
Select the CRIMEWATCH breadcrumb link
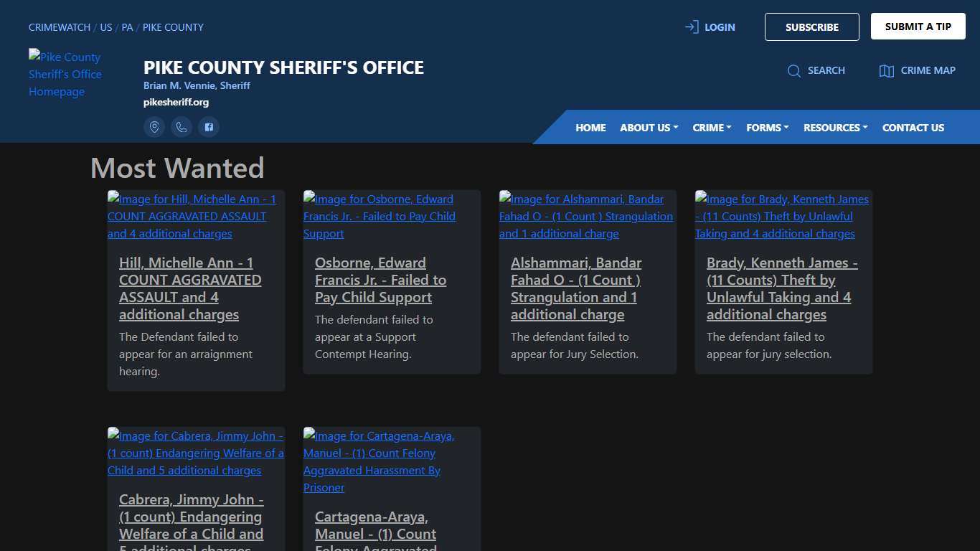tap(59, 27)
